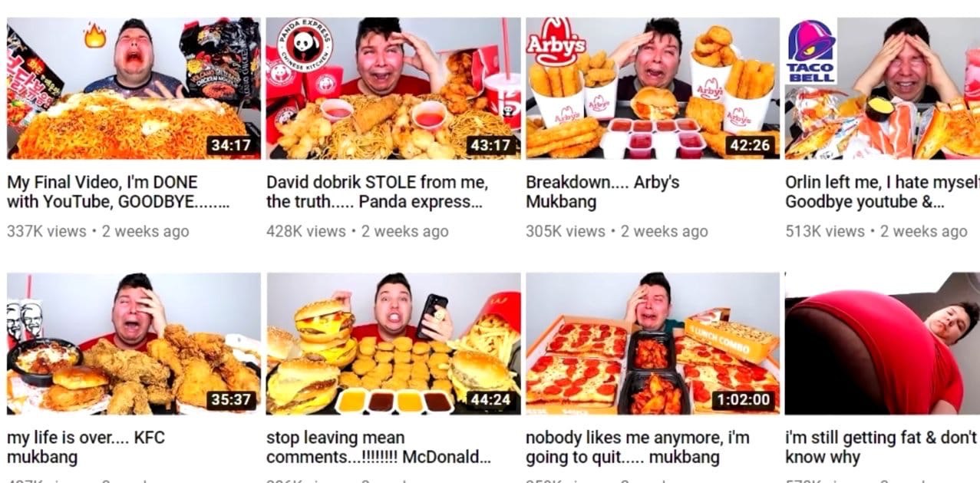Open the spicy noodles video thumbnail
980x483 pixels.
134,88
